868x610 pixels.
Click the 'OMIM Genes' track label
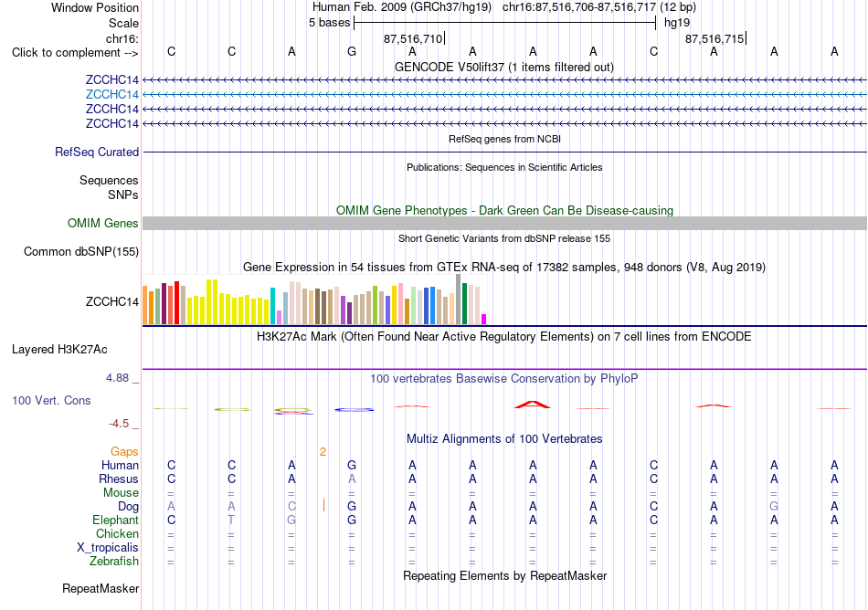(x=103, y=224)
